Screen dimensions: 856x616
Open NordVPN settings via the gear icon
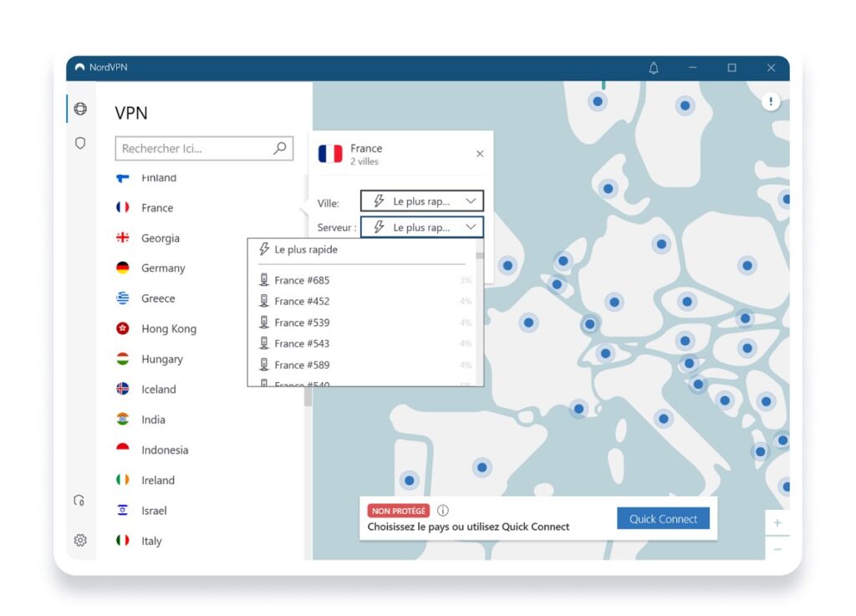pos(79,540)
